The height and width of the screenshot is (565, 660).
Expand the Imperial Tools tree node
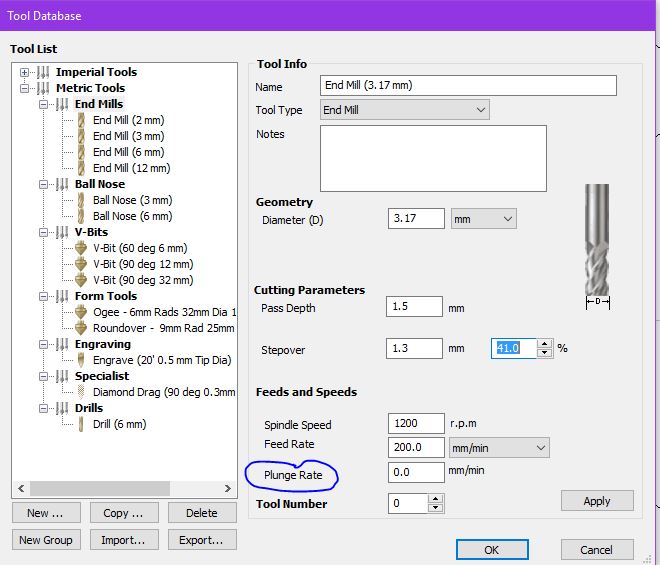click(x=24, y=72)
